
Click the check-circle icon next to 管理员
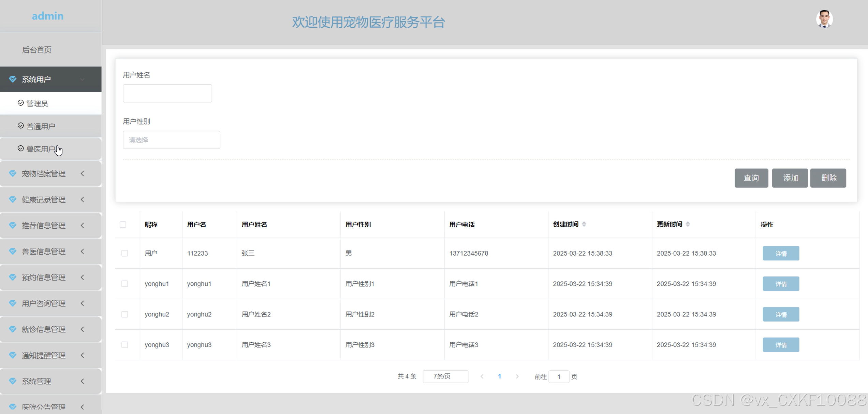click(20, 103)
